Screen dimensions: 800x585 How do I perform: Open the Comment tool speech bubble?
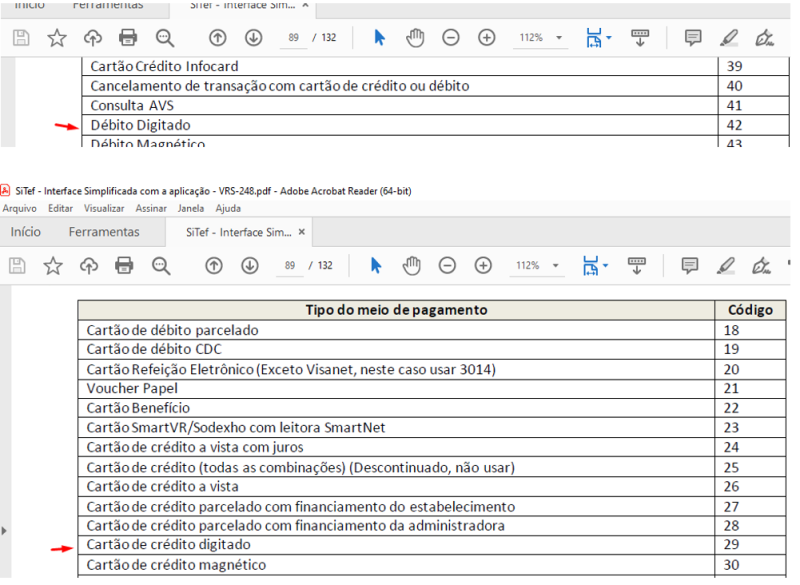coord(688,266)
